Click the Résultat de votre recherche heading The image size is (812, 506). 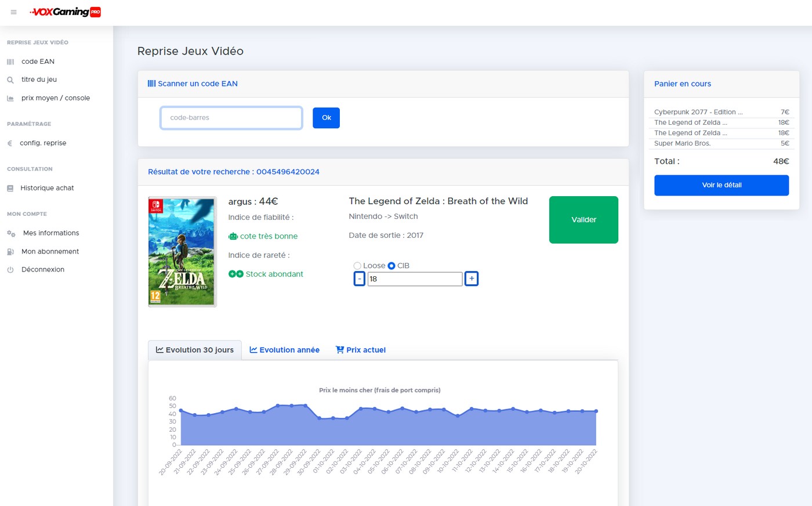(x=234, y=172)
